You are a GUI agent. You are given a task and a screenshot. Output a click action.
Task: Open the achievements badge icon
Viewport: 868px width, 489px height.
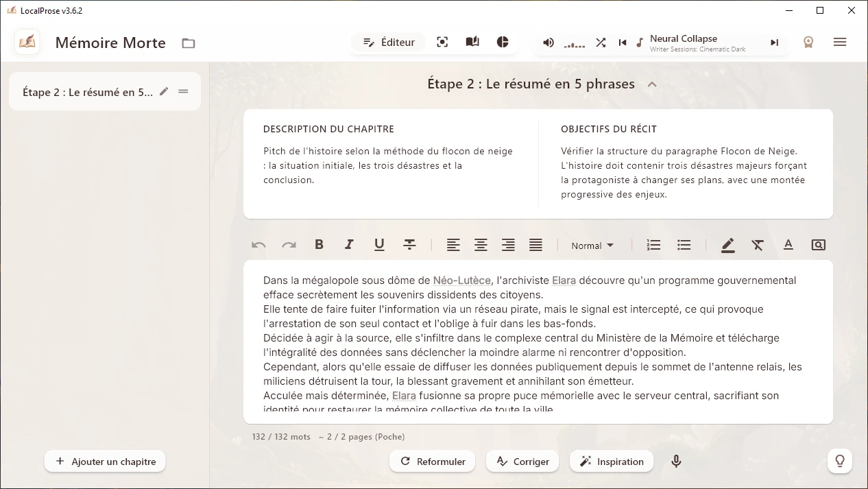pos(809,43)
